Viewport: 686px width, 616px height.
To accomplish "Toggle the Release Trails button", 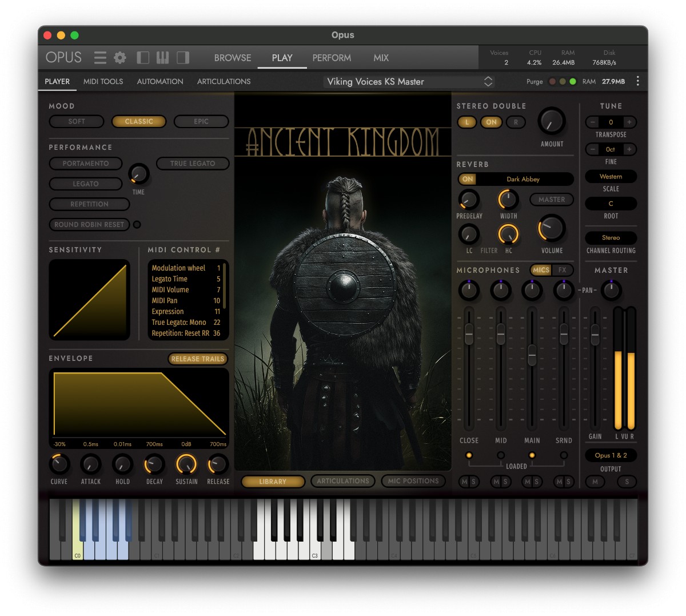I will (198, 359).
